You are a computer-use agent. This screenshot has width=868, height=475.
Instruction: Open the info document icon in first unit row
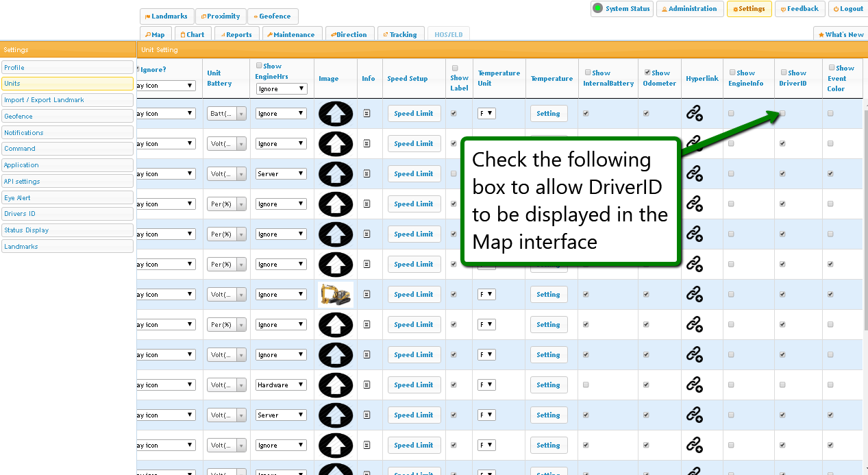tap(367, 114)
